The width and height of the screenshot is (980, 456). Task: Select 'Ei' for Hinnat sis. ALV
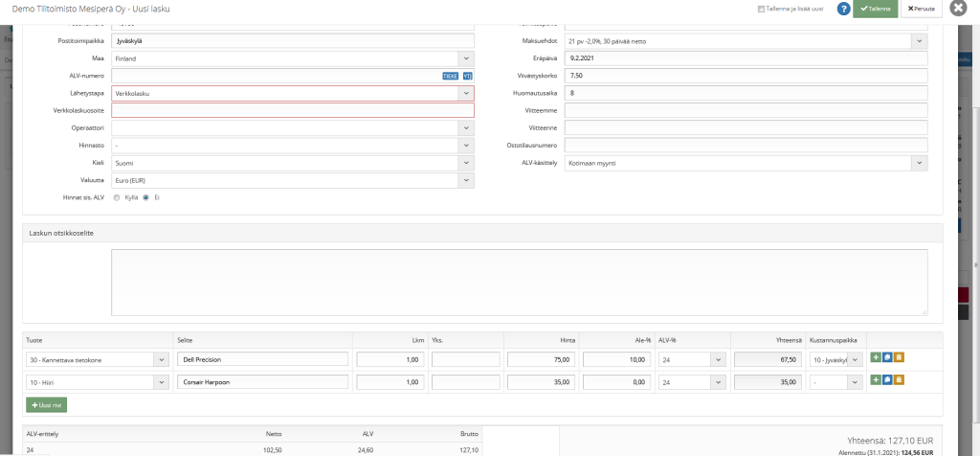tap(146, 197)
